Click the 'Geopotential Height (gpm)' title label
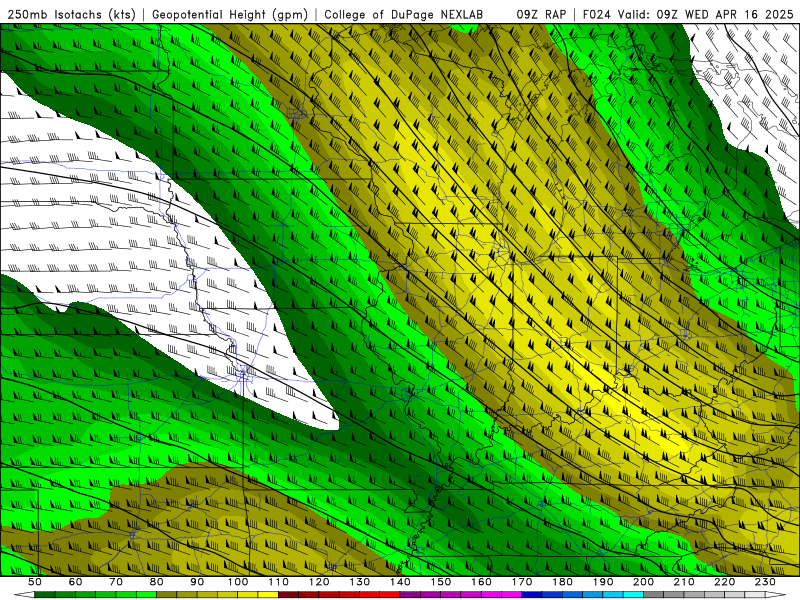800x600 pixels. coord(230,14)
